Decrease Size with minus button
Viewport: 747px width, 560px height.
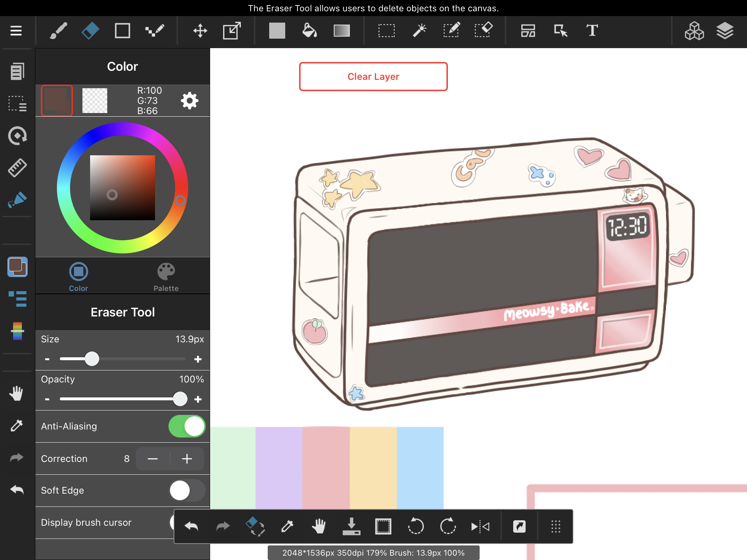point(47,359)
